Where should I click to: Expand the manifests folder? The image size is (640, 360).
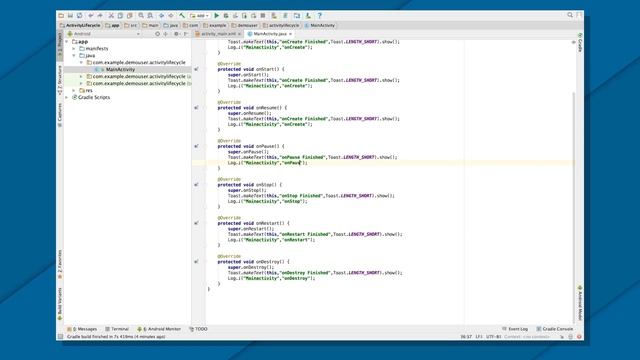tap(74, 49)
